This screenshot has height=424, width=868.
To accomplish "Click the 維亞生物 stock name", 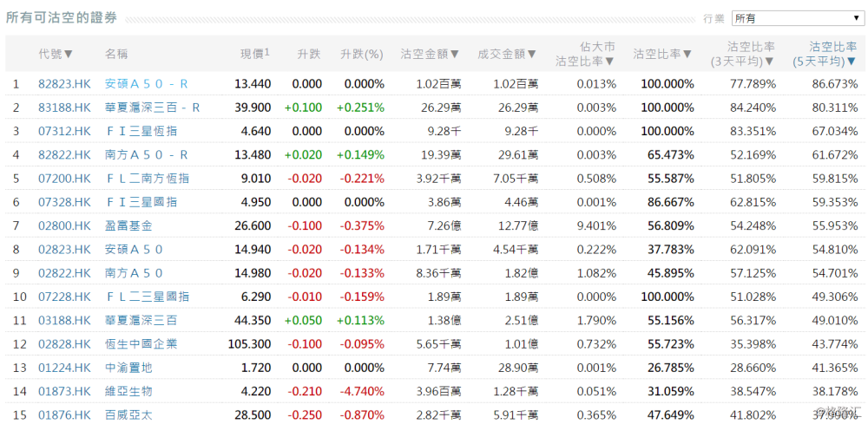I will click(x=128, y=391).
